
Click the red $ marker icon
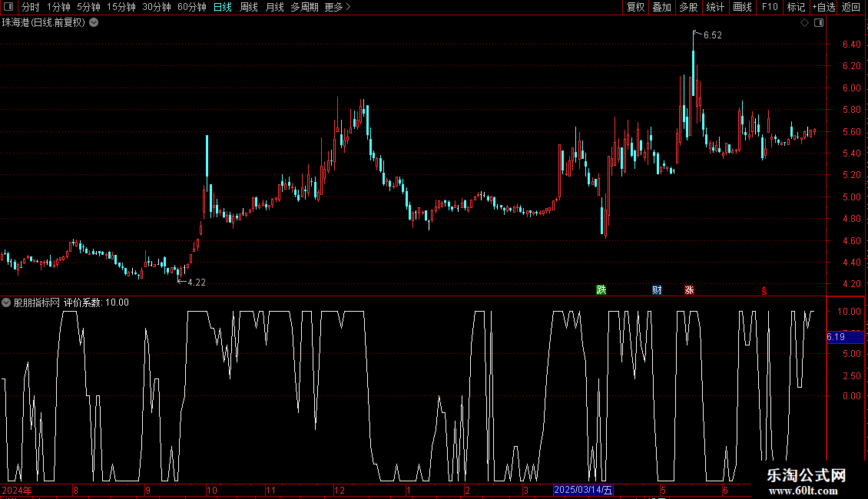(x=764, y=291)
